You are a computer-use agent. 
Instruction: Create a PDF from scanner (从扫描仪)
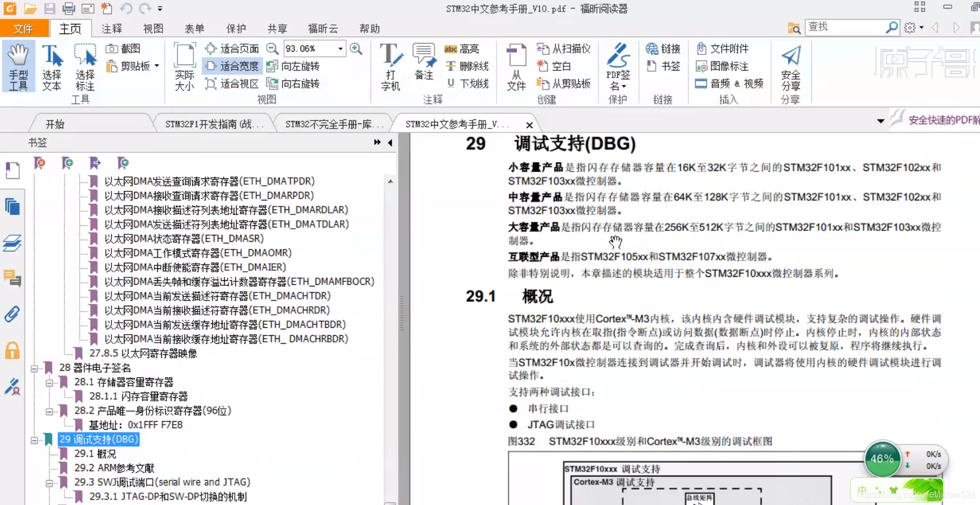tap(564, 49)
